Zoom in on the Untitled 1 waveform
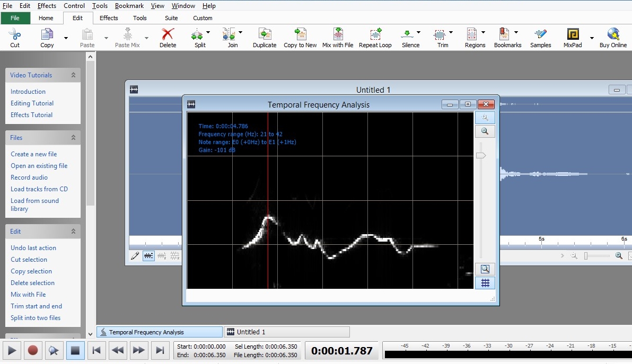The image size is (632, 364). click(619, 256)
